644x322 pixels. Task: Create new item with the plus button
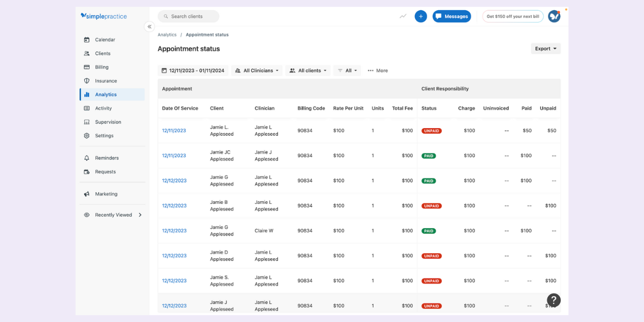[421, 16]
